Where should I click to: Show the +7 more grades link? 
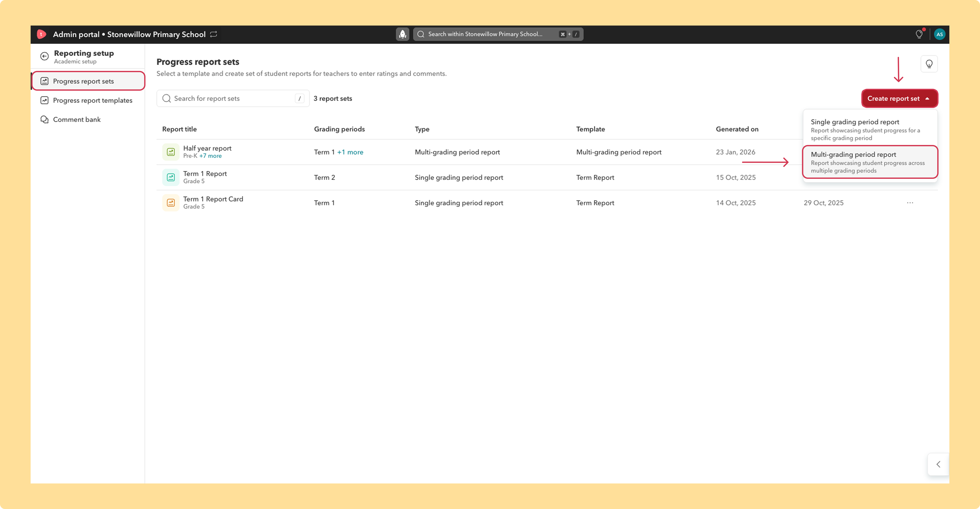coord(210,156)
